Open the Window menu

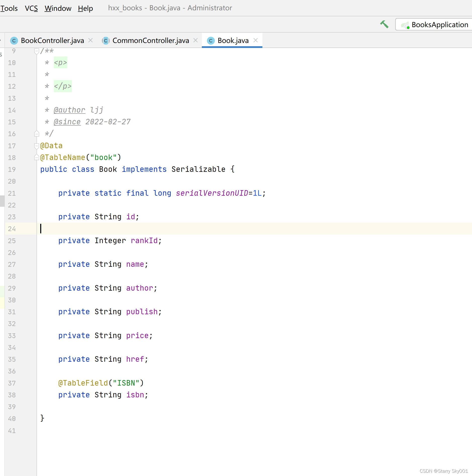pos(58,8)
